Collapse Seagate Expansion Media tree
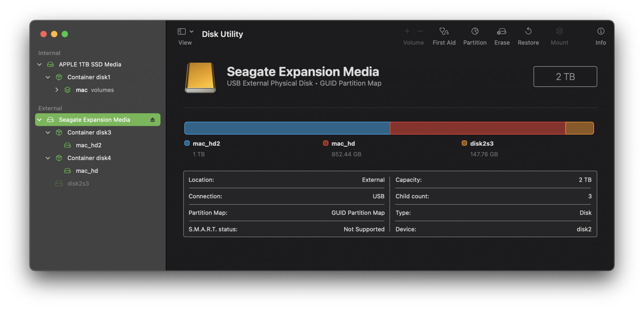 click(39, 120)
